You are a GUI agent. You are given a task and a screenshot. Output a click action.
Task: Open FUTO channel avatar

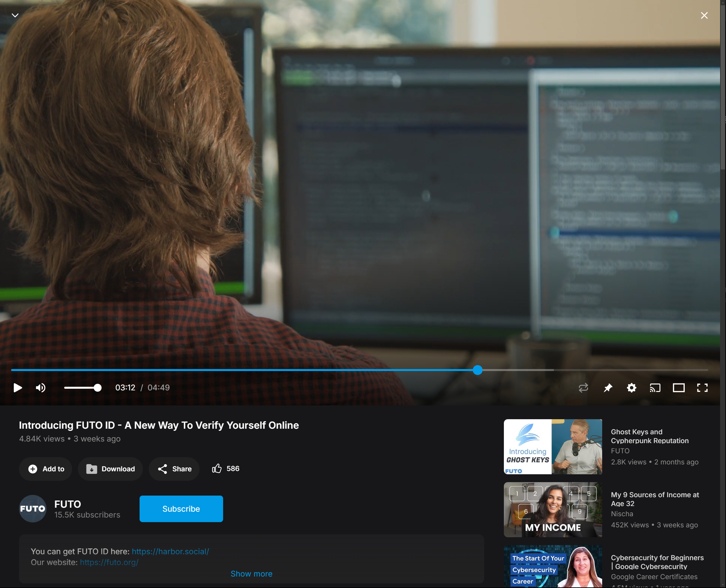click(x=33, y=509)
